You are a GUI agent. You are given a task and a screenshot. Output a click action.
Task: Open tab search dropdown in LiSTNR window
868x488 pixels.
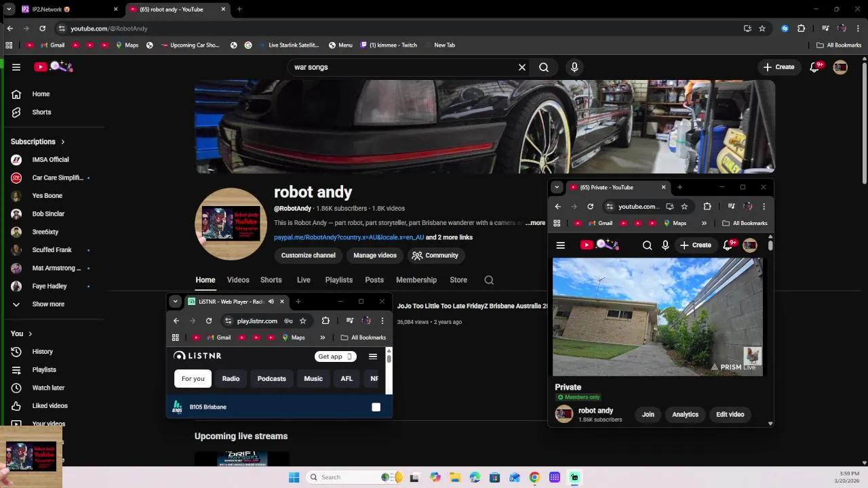[x=176, y=302]
